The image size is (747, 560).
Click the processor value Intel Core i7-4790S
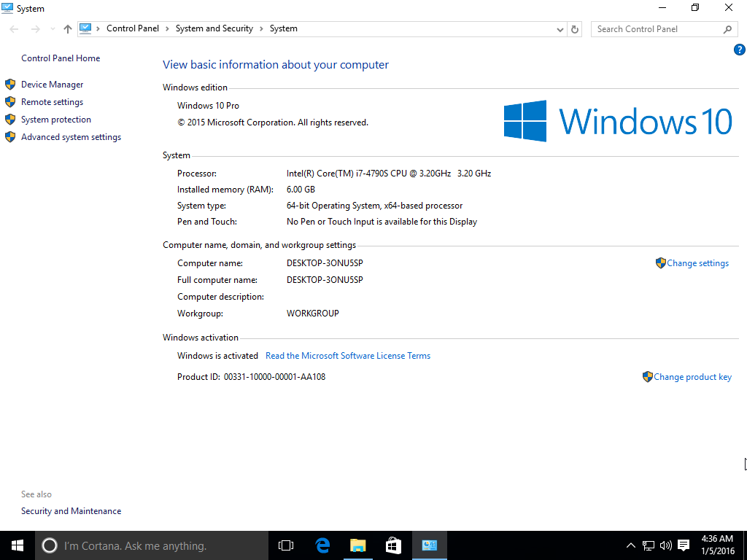tap(389, 174)
